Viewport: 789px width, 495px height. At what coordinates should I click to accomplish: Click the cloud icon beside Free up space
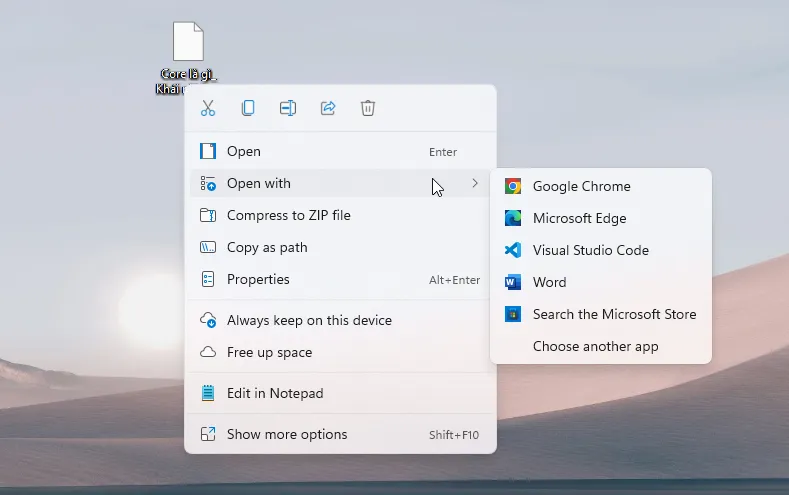208,352
